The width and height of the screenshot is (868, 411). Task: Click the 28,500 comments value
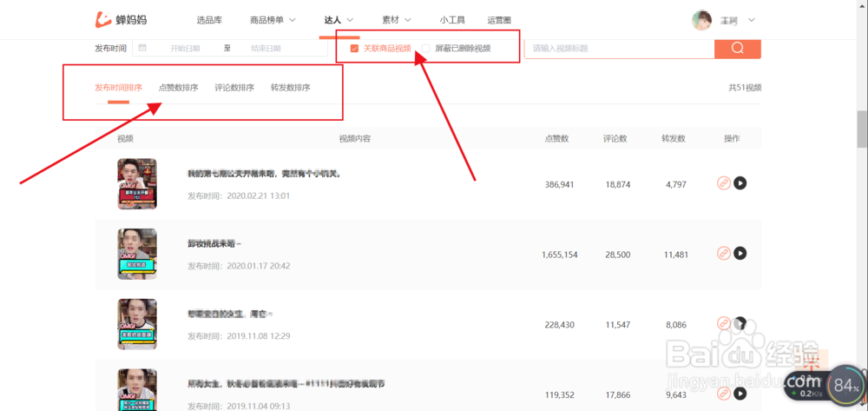[618, 255]
